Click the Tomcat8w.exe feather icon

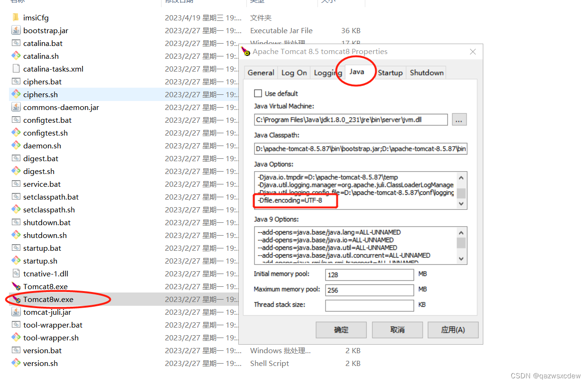tap(16, 299)
